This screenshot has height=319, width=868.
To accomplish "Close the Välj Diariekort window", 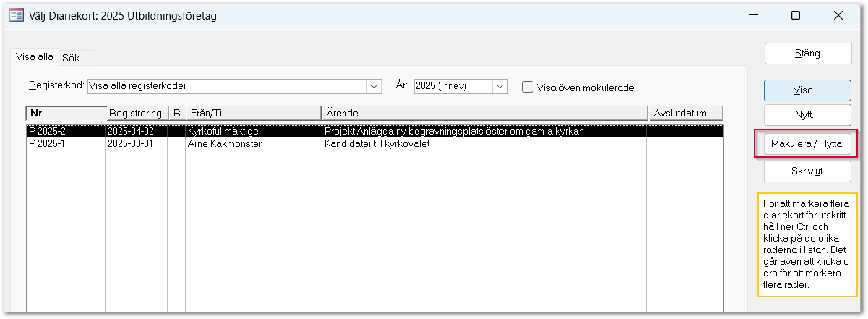I will click(838, 15).
